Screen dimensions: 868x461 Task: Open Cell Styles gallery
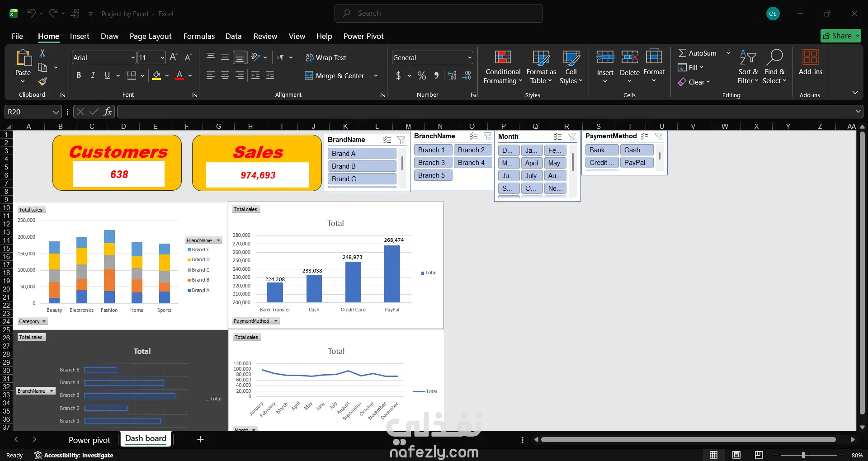(571, 67)
